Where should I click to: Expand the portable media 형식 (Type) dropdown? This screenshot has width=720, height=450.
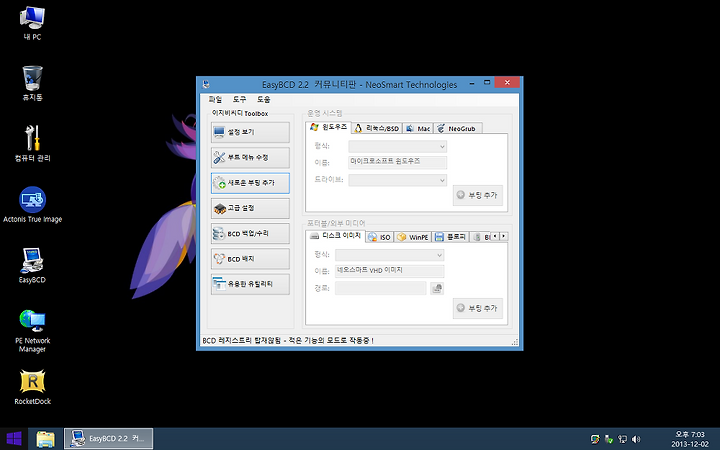389,255
